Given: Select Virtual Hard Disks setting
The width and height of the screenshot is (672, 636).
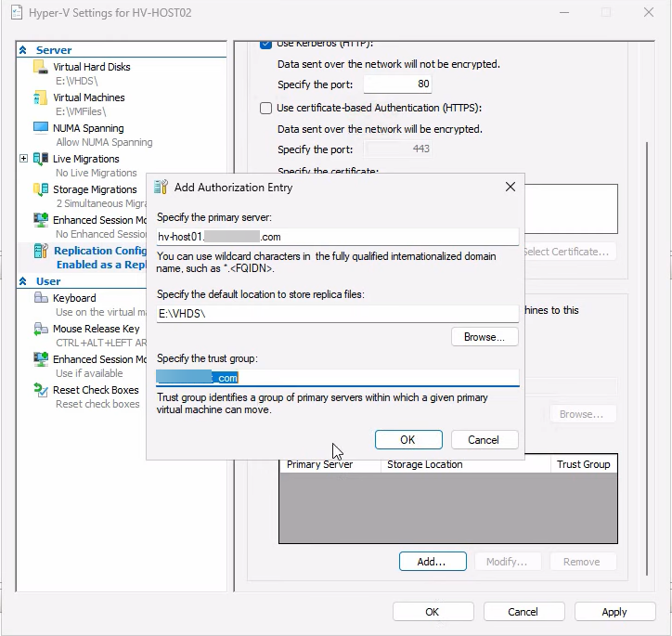Looking at the screenshot, I should tap(92, 67).
